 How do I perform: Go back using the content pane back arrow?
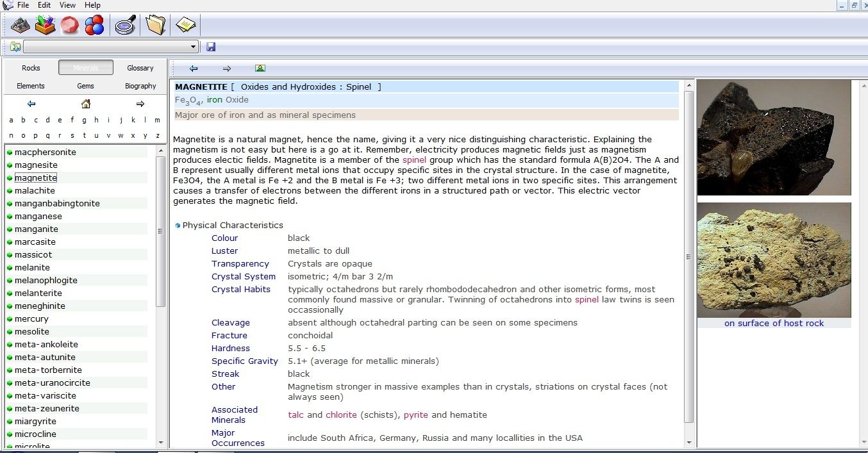click(194, 69)
